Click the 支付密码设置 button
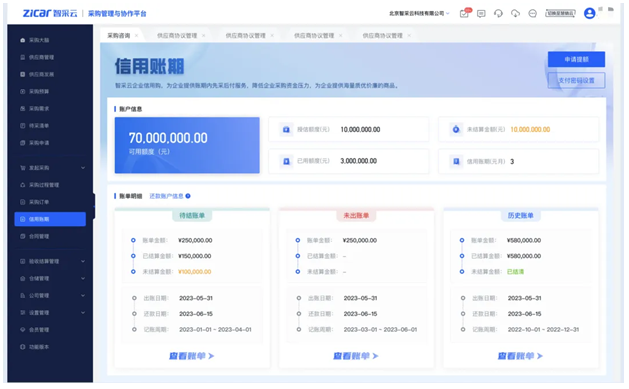Viewport: 629px width, 389px height. [576, 80]
